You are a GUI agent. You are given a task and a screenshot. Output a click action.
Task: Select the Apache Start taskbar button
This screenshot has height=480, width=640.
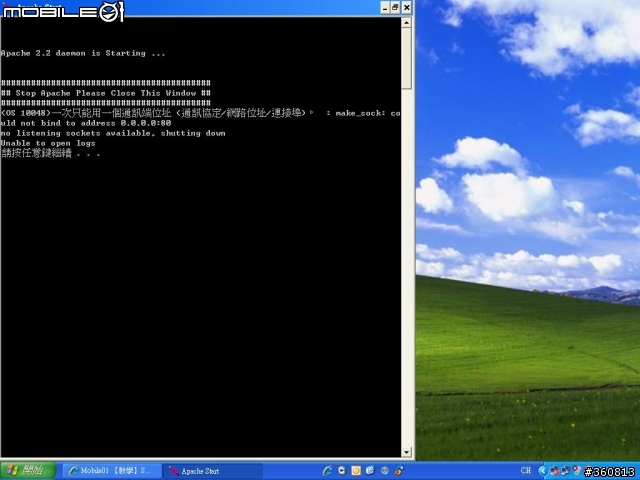pos(212,471)
